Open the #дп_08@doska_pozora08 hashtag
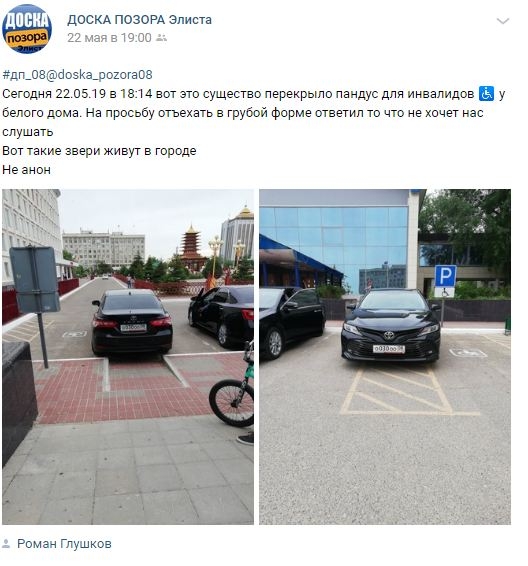Viewport: 528px width, 566px height. pyautogui.click(x=77, y=75)
